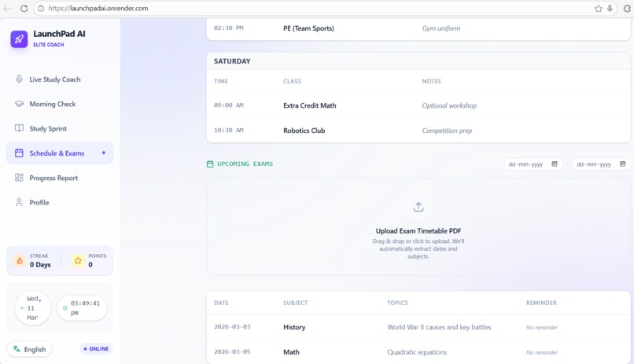Viewport: 634px width, 364px height.
Task: Click the 10:30 AM time cell
Action: coord(228,130)
